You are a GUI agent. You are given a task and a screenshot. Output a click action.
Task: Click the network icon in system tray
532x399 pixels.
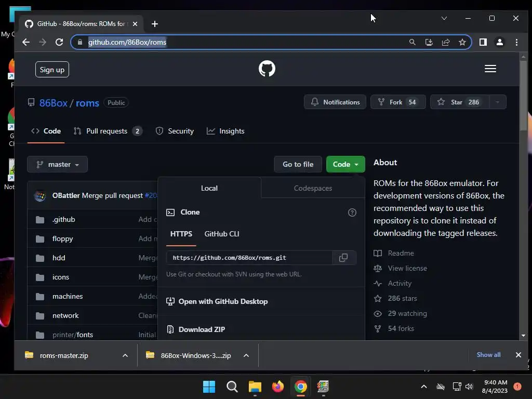[457, 387]
